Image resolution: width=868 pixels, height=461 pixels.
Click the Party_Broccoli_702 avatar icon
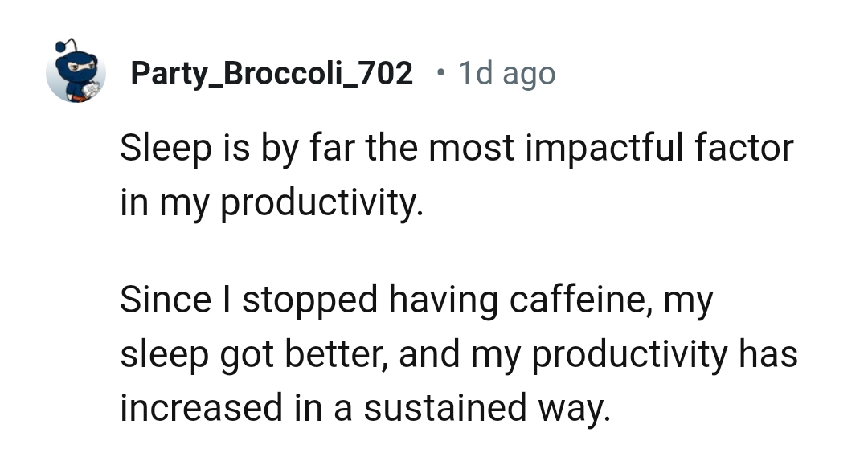[x=76, y=73]
